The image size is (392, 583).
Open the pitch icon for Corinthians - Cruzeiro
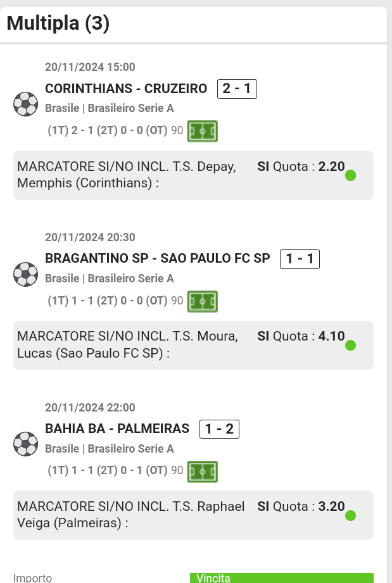point(203,131)
